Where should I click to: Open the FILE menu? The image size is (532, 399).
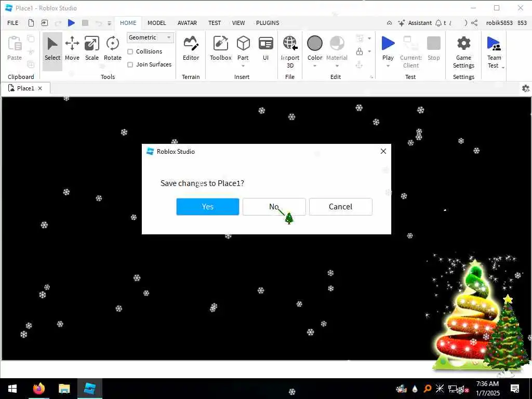pyautogui.click(x=13, y=23)
